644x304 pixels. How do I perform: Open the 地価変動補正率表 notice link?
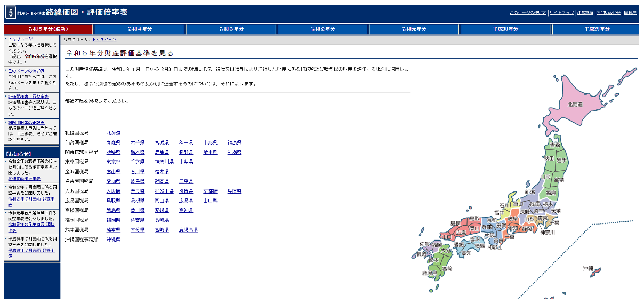(24, 179)
